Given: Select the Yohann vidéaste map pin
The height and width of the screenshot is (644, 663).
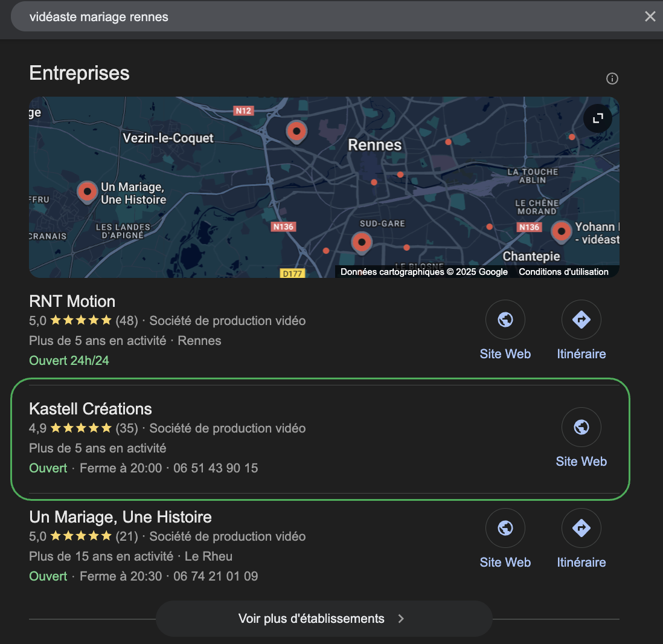Looking at the screenshot, I should pos(561,232).
